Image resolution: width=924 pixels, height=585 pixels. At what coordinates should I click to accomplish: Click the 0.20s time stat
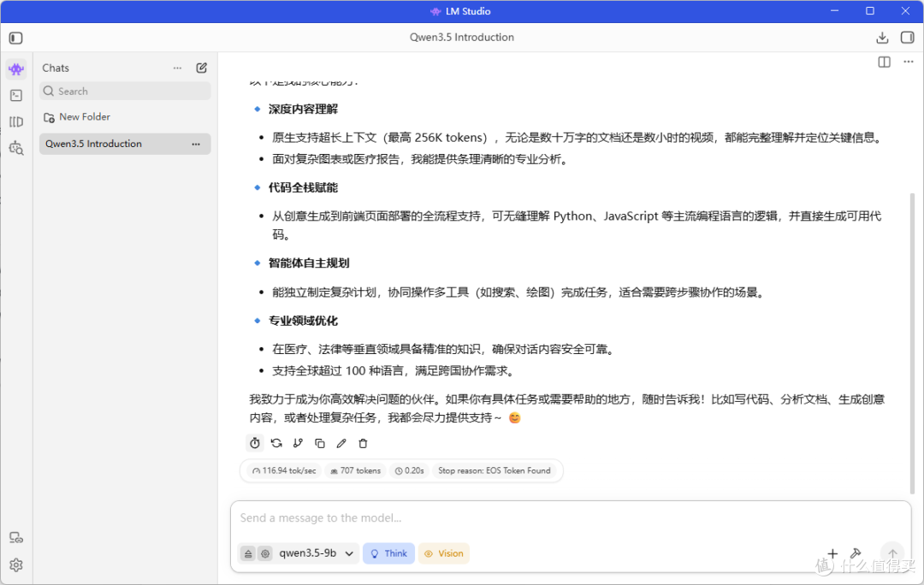[x=410, y=470]
